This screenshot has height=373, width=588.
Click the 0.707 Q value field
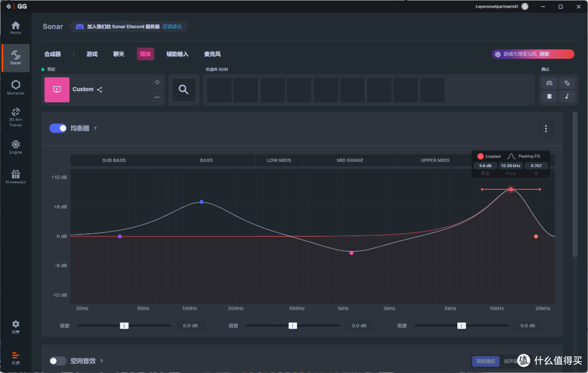[x=536, y=165]
